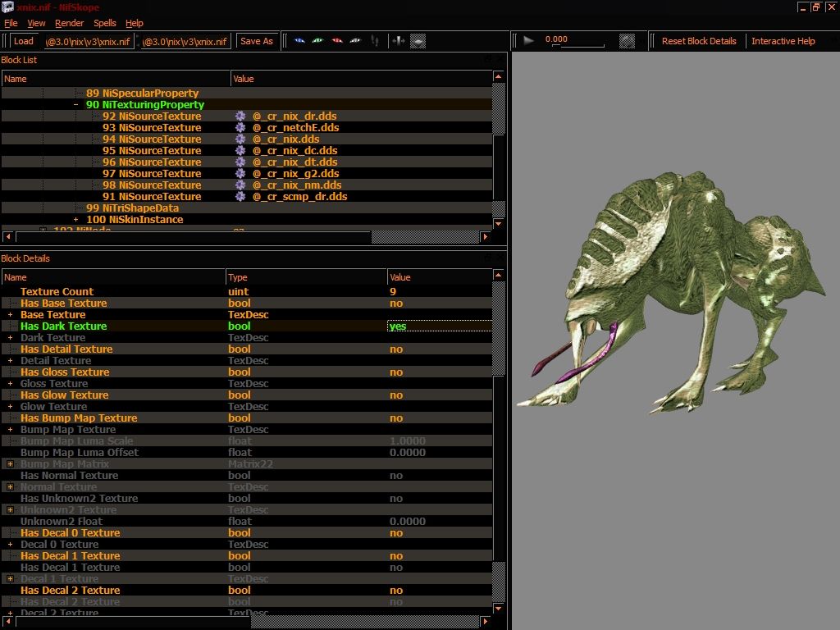Image resolution: width=840 pixels, height=630 pixels.
Task: Toggle Has Decal 0 Texture value
Action: (396, 533)
